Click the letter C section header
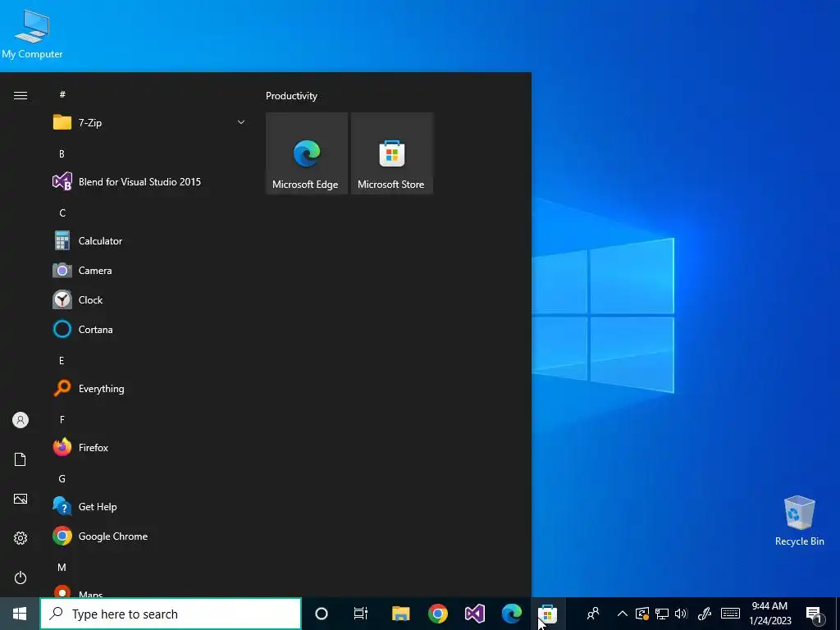840x630 pixels. click(x=62, y=212)
